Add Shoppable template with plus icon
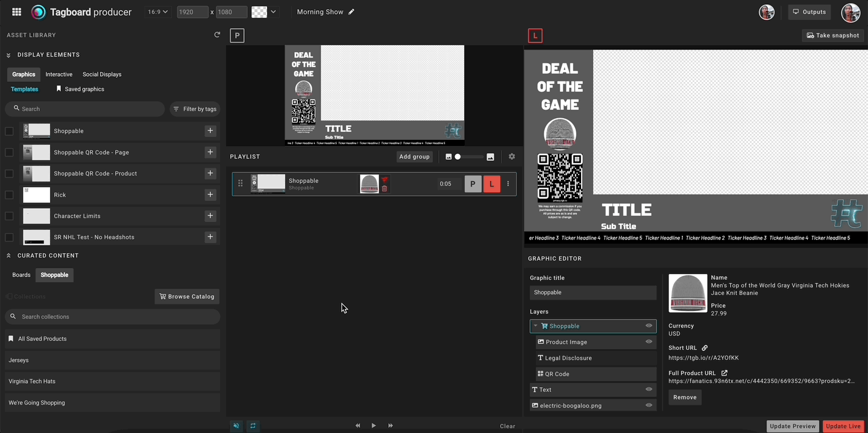The width and height of the screenshot is (868, 433). [x=210, y=131]
